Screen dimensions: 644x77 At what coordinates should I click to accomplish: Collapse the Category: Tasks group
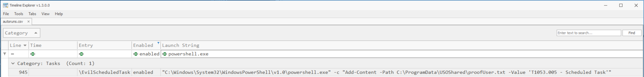[13, 63]
